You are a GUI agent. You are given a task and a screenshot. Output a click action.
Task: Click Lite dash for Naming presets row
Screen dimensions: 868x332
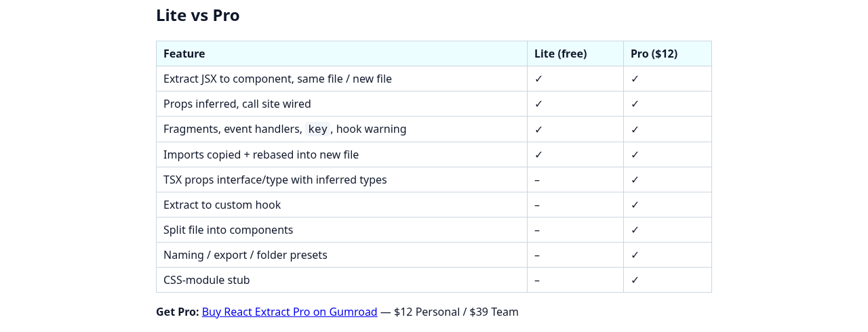537,255
